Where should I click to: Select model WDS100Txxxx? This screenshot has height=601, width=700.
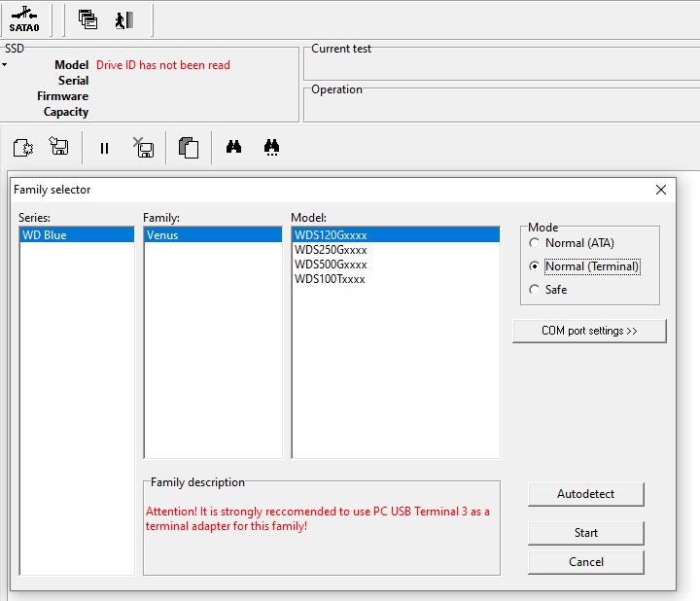(x=396, y=279)
